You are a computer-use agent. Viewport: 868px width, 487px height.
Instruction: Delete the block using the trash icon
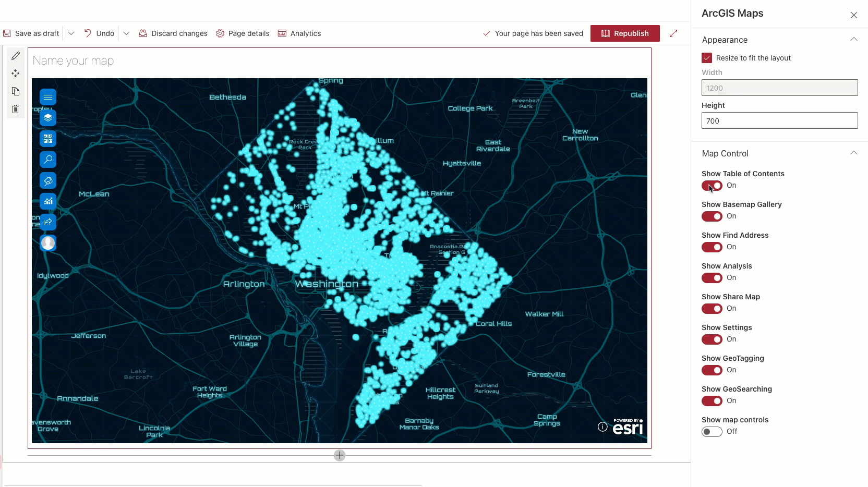[15, 108]
